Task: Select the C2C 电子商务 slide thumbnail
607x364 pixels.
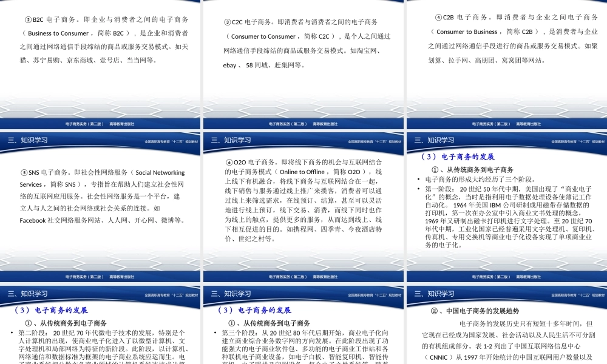Action: (303, 61)
